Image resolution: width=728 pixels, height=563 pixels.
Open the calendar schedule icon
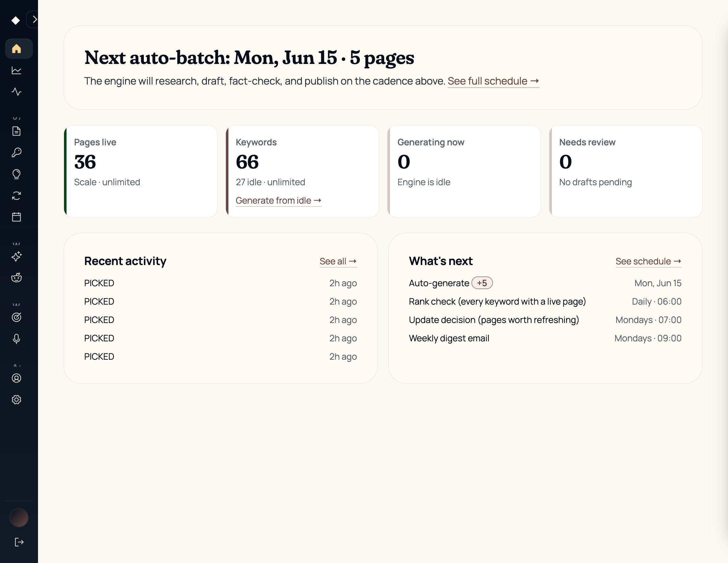pyautogui.click(x=16, y=217)
